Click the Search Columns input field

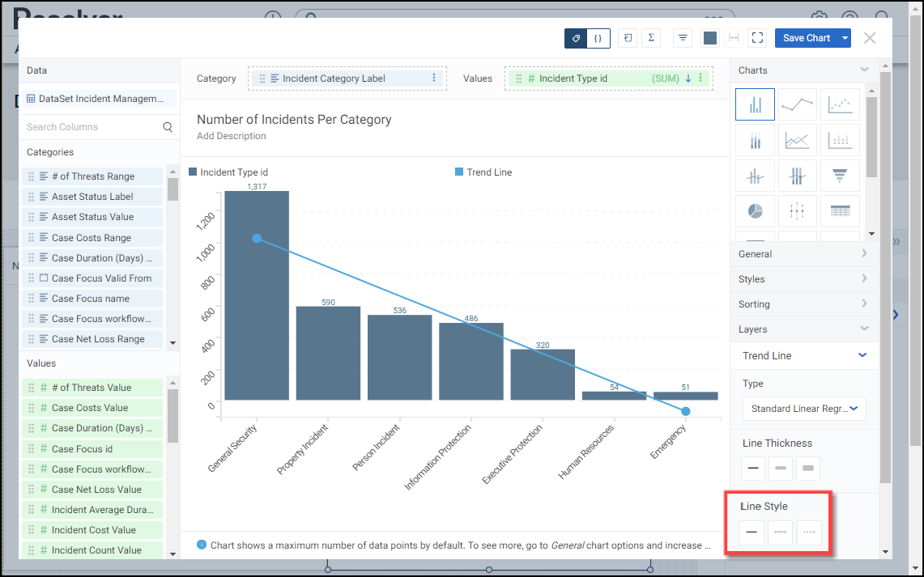[x=93, y=127]
